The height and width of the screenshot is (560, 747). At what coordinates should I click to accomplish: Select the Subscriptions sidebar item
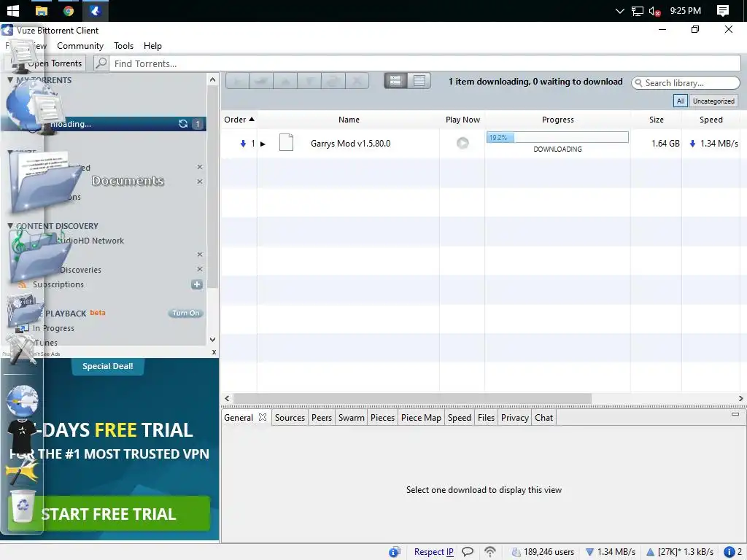pyautogui.click(x=58, y=284)
